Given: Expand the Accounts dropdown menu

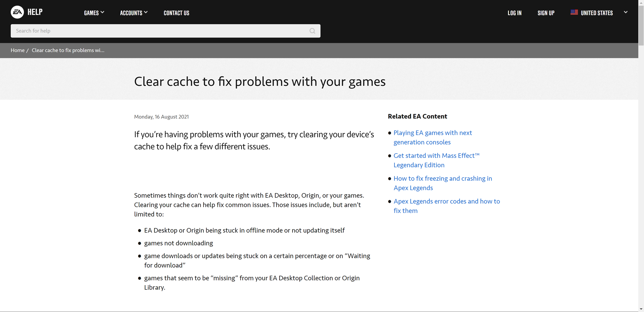Looking at the screenshot, I should point(133,13).
